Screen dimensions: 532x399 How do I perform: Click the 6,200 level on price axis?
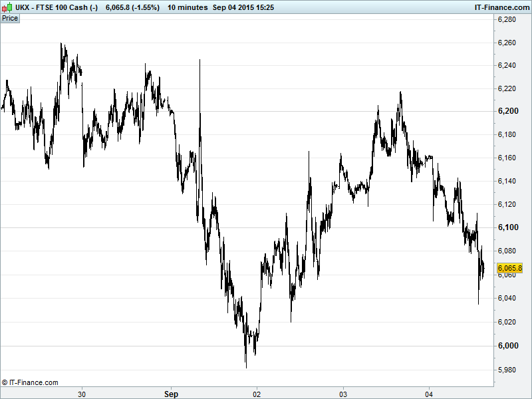tap(509, 111)
